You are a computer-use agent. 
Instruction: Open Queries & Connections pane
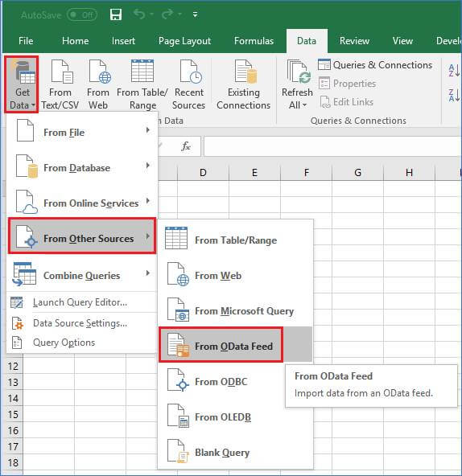coord(375,65)
